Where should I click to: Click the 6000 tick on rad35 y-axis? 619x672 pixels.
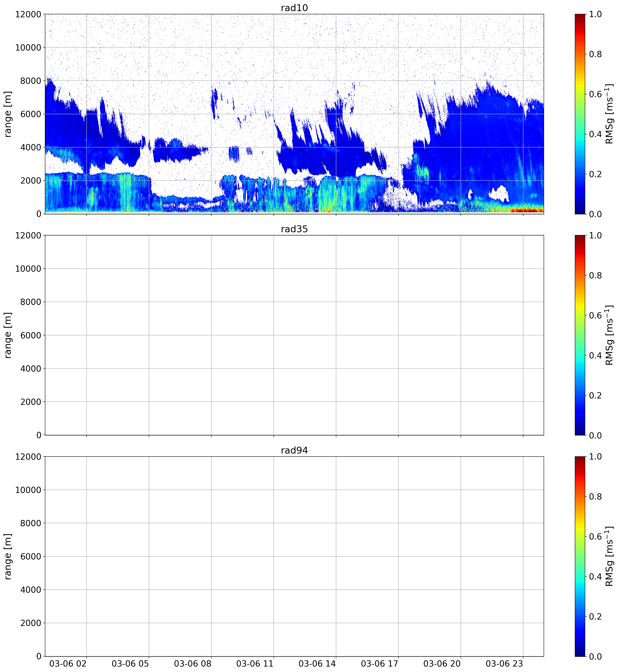(30, 335)
